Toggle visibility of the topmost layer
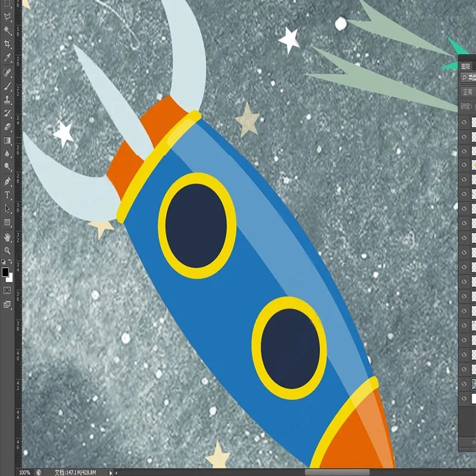Viewport: 476px width, 476px height. pos(464,122)
